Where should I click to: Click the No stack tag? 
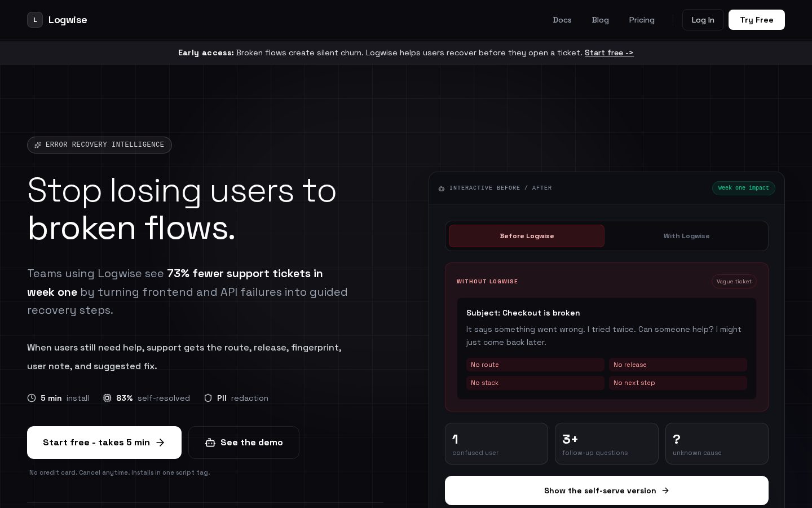click(535, 383)
